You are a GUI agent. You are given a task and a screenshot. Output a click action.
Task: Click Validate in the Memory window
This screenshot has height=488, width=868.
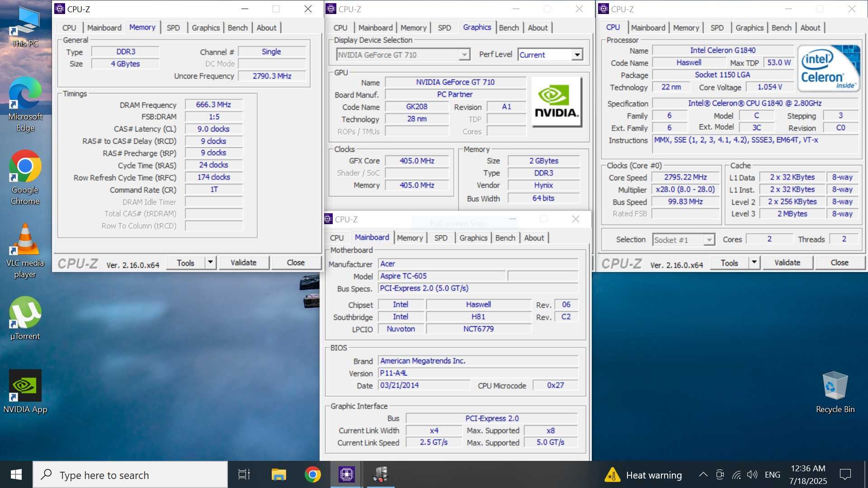(x=244, y=262)
